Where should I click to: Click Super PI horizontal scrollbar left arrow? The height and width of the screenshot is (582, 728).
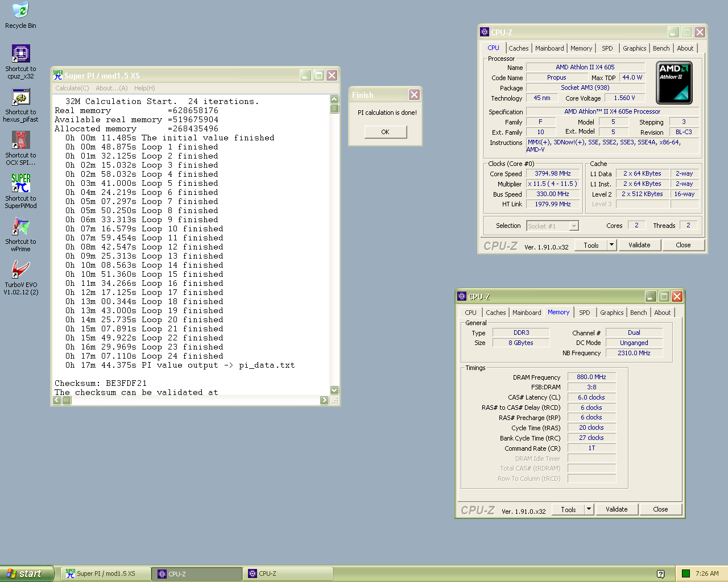[57, 400]
